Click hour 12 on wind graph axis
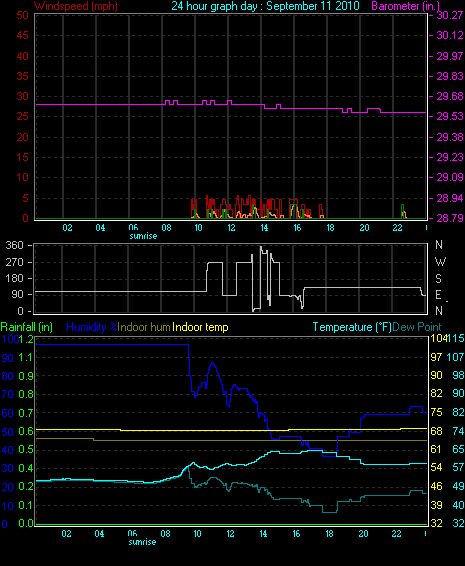465x566 pixels. (x=231, y=228)
